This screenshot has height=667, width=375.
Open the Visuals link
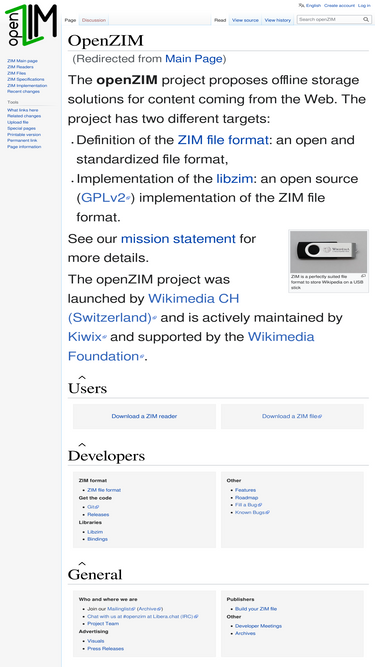96,641
